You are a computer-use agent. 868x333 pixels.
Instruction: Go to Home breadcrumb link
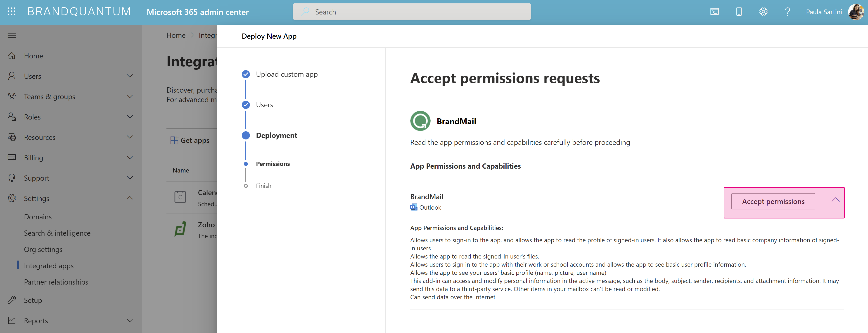click(176, 35)
